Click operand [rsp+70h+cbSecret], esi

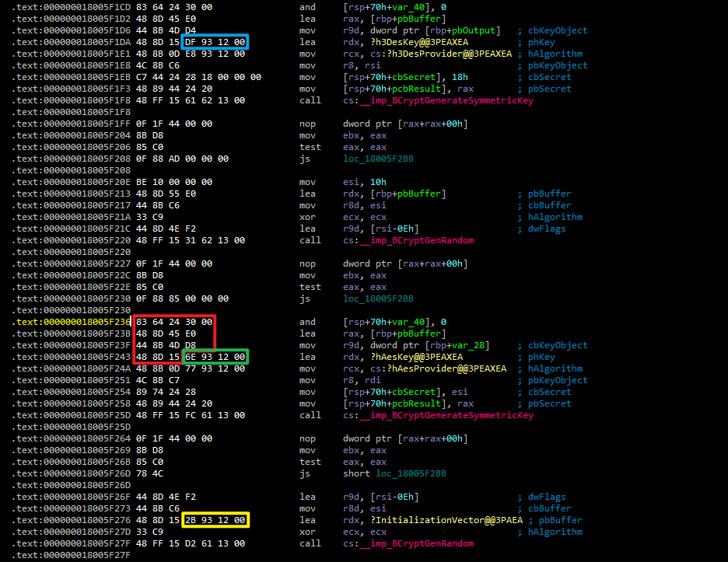tap(405, 392)
